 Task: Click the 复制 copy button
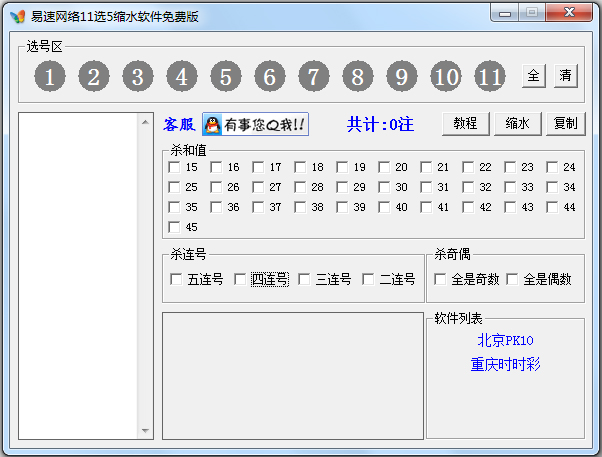(566, 124)
